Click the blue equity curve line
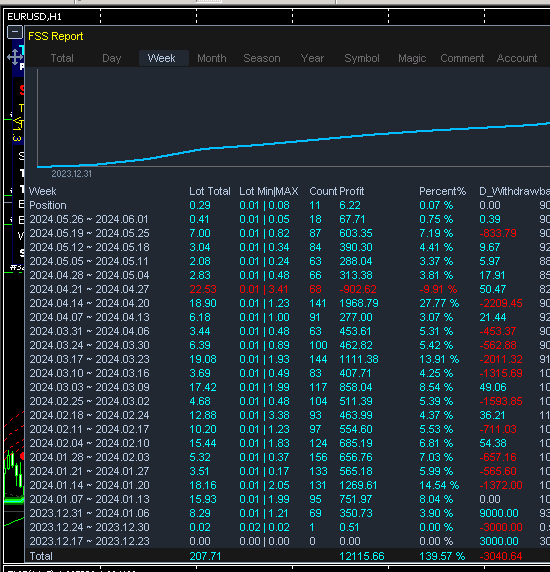Image resolution: width=550 pixels, height=572 pixels. pyautogui.click(x=294, y=142)
